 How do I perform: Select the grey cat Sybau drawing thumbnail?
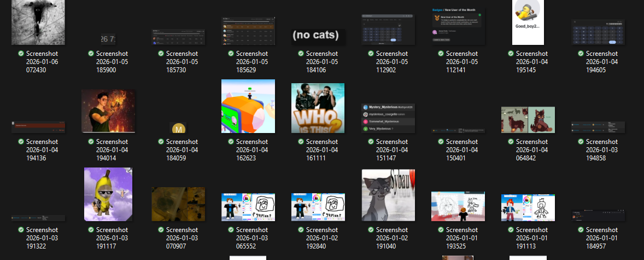click(x=388, y=195)
